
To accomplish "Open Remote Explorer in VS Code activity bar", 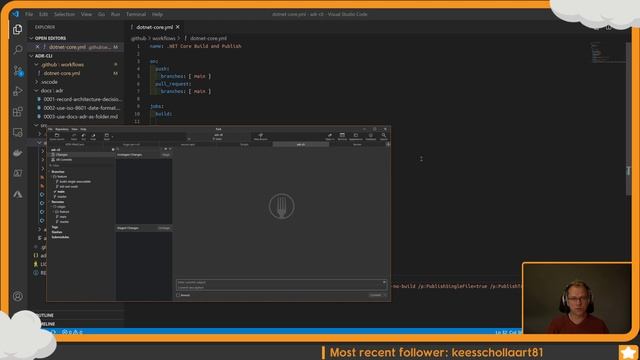I will pyautogui.click(x=18, y=132).
